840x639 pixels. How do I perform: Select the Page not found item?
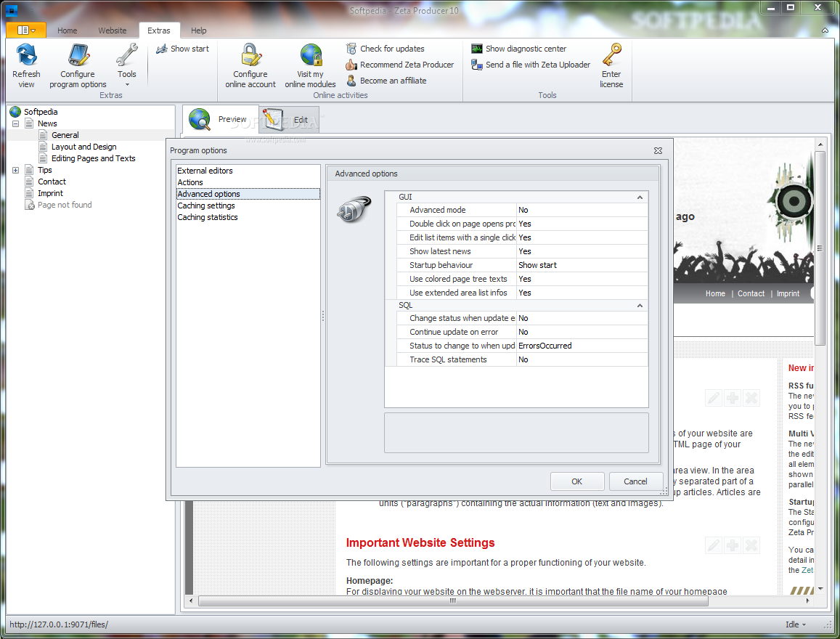[x=65, y=205]
